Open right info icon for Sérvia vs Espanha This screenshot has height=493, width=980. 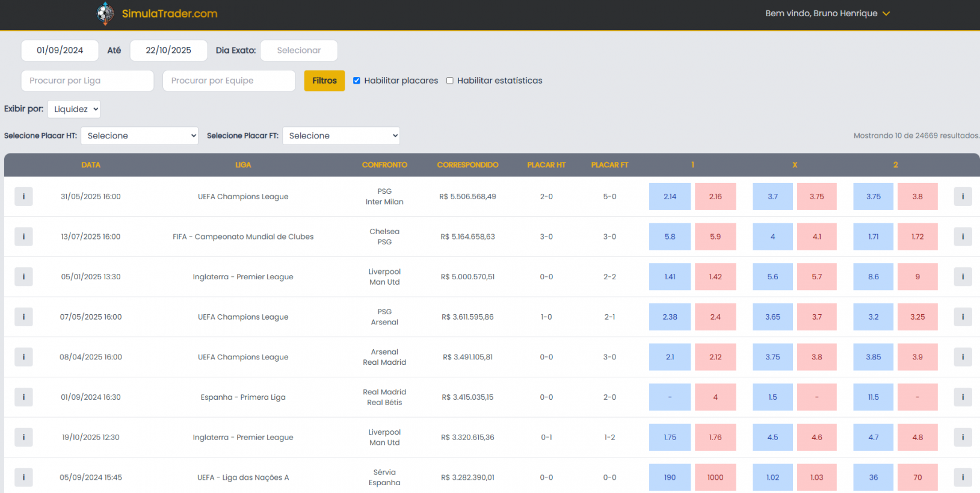[x=963, y=477]
